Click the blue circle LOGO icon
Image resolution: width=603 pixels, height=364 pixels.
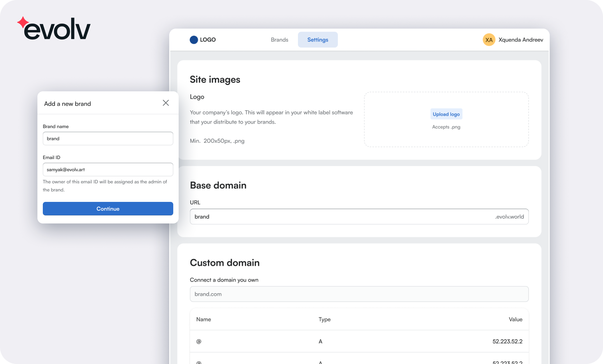tap(194, 40)
